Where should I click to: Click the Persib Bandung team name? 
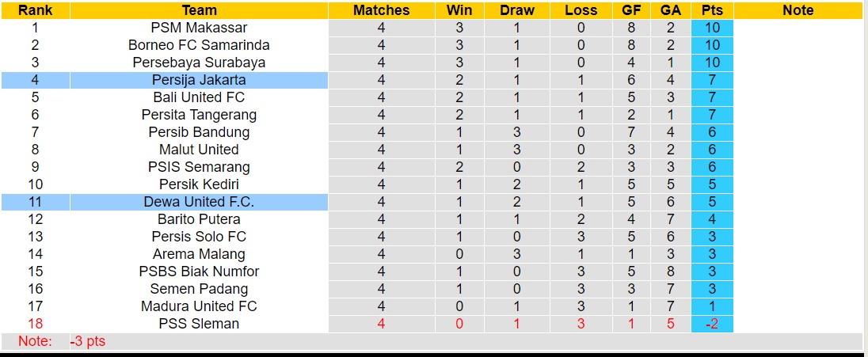199,132
